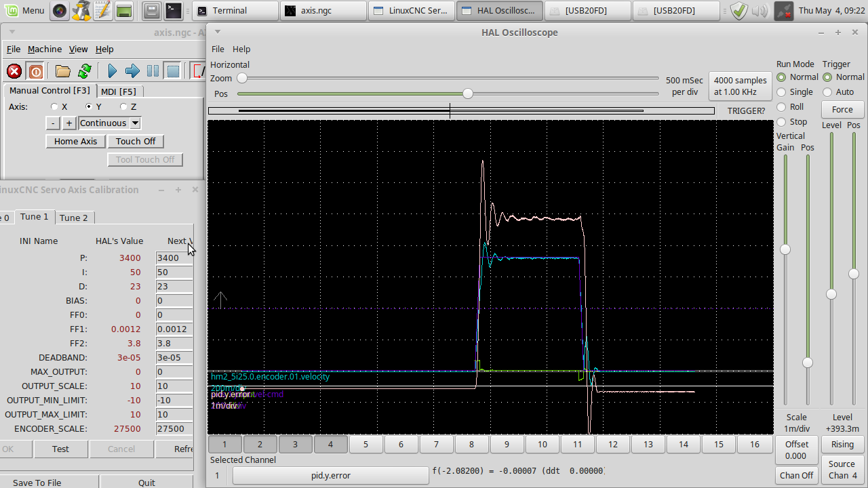
Task: Select Normal run mode
Action: (797, 77)
